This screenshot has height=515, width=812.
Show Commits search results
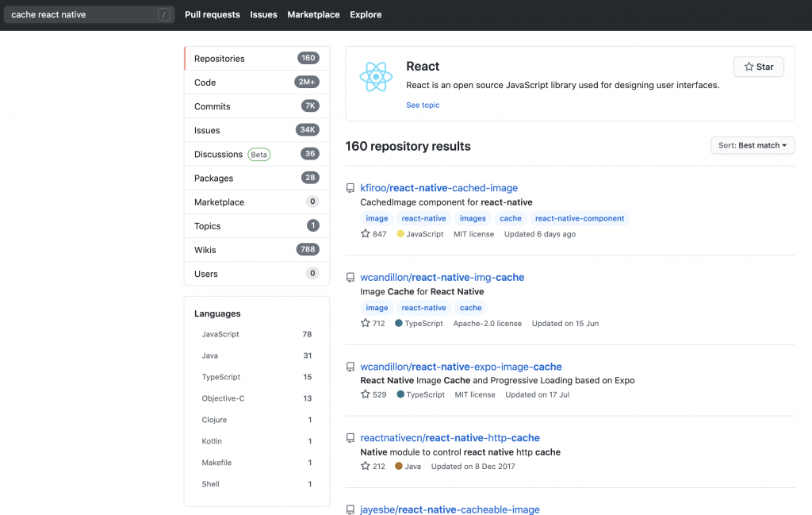(257, 106)
